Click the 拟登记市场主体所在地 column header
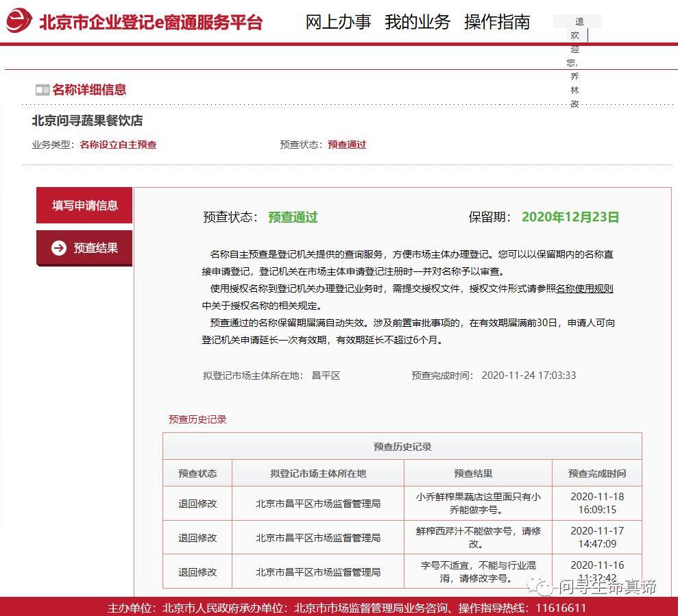 pos(318,473)
